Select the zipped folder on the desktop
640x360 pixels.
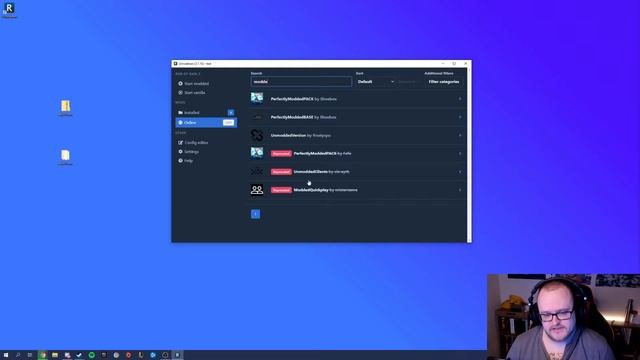[x=65, y=108]
